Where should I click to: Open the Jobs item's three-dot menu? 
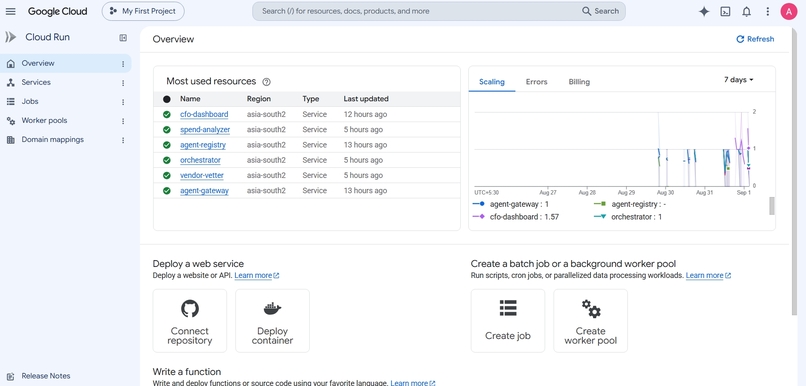pyautogui.click(x=123, y=102)
